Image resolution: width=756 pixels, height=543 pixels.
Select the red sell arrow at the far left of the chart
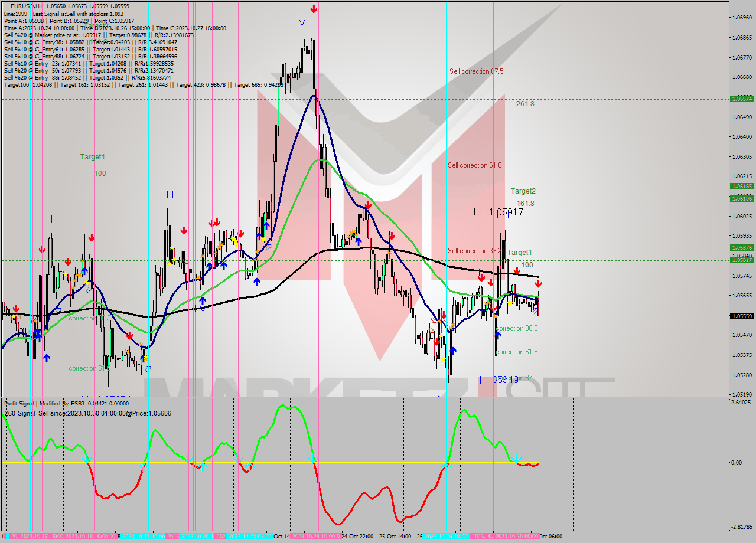click(x=17, y=308)
